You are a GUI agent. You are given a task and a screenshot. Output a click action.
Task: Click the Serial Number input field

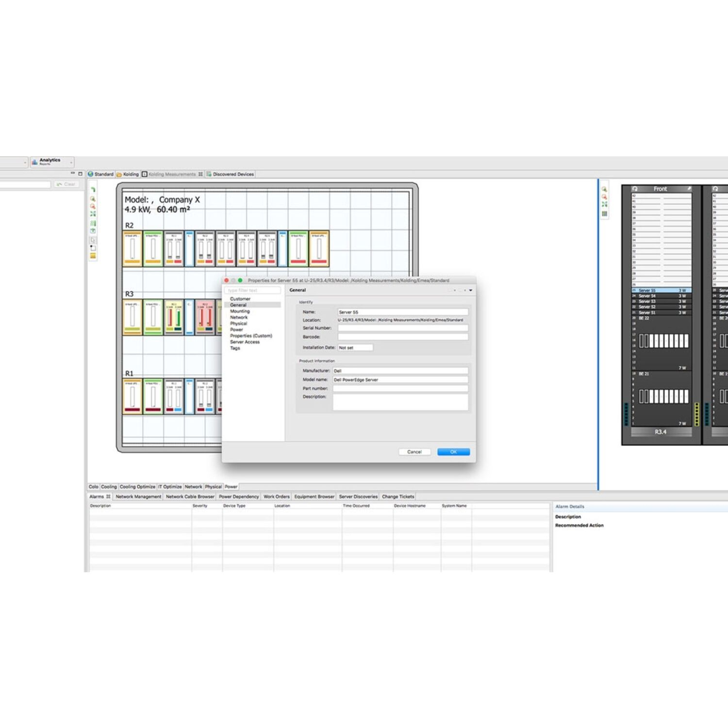pyautogui.click(x=403, y=328)
